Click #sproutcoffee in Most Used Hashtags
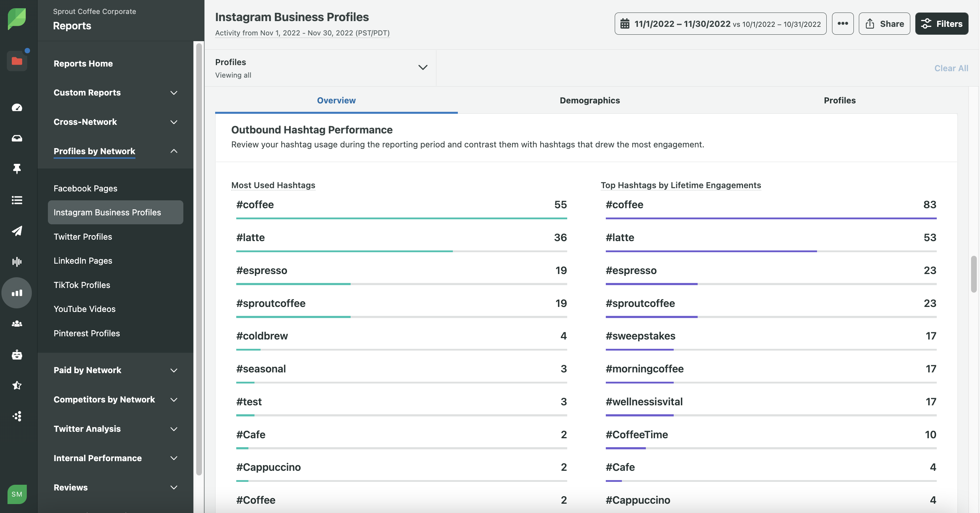This screenshot has height=513, width=980. [271, 303]
